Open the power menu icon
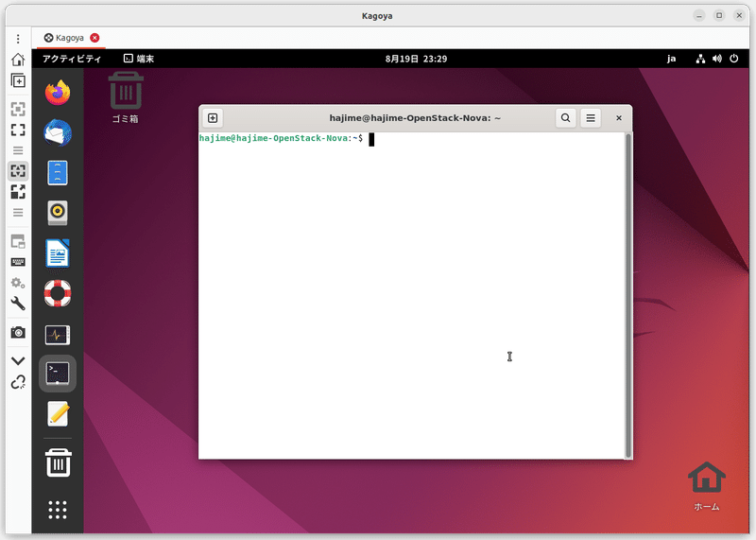Image resolution: width=756 pixels, height=540 pixels. click(734, 59)
